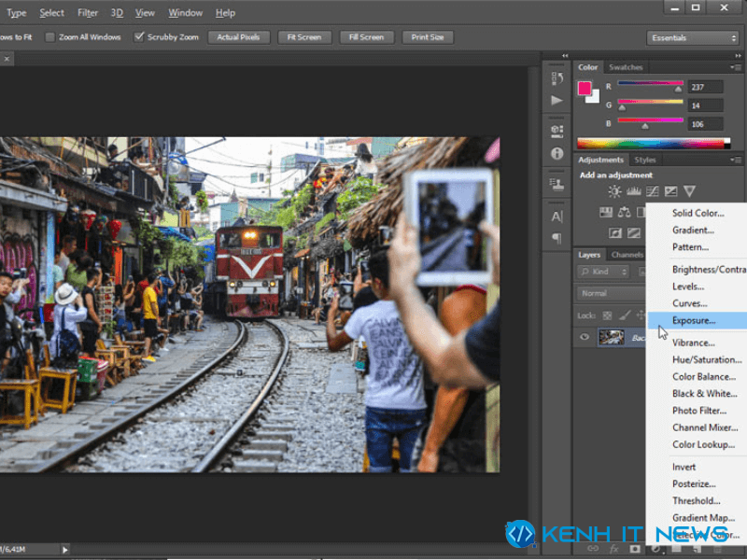Open the Select menu

click(51, 13)
